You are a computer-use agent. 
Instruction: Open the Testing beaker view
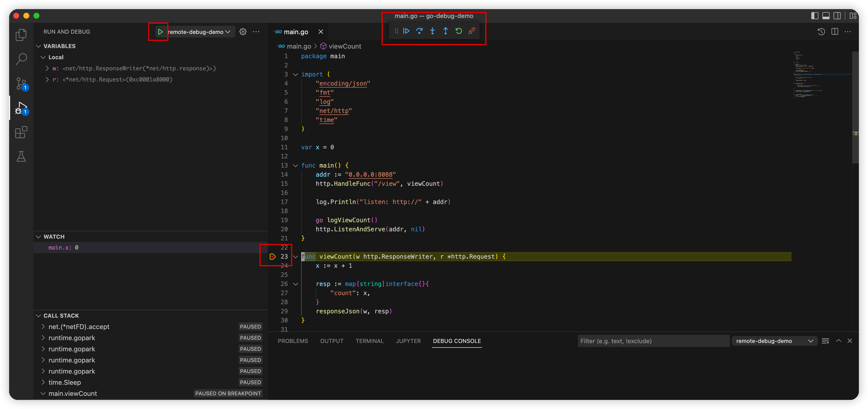[21, 156]
